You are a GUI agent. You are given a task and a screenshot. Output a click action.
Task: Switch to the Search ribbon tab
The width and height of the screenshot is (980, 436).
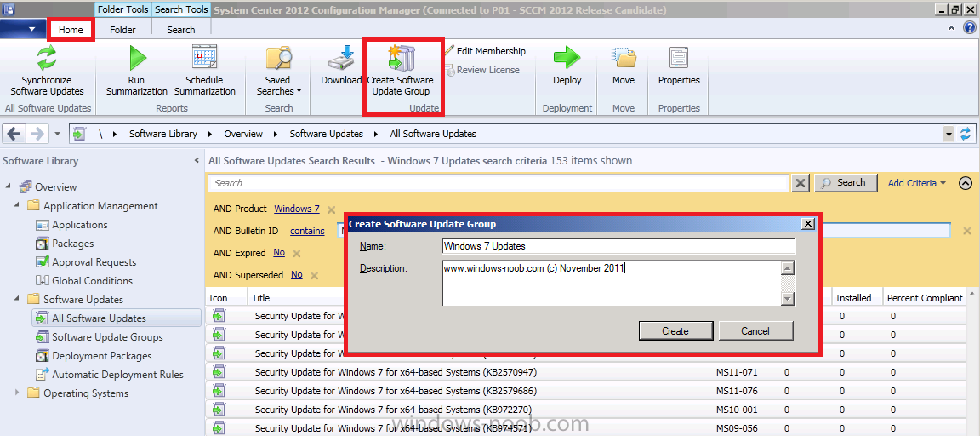pos(180,30)
